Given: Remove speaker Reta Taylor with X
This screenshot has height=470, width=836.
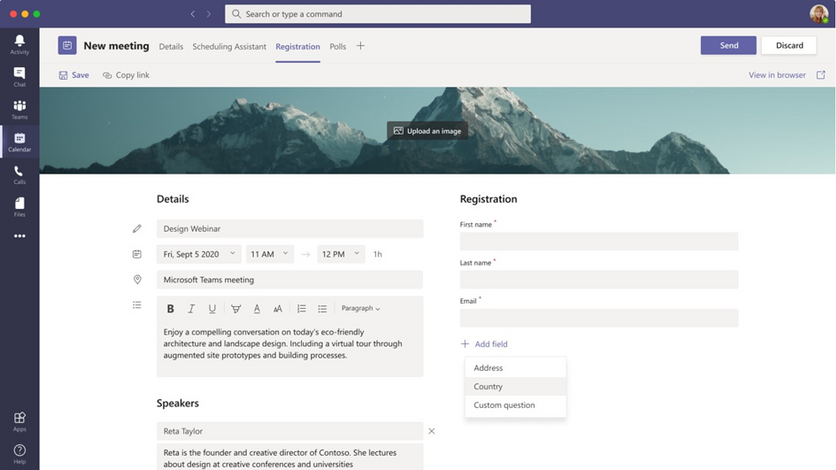Looking at the screenshot, I should point(432,431).
